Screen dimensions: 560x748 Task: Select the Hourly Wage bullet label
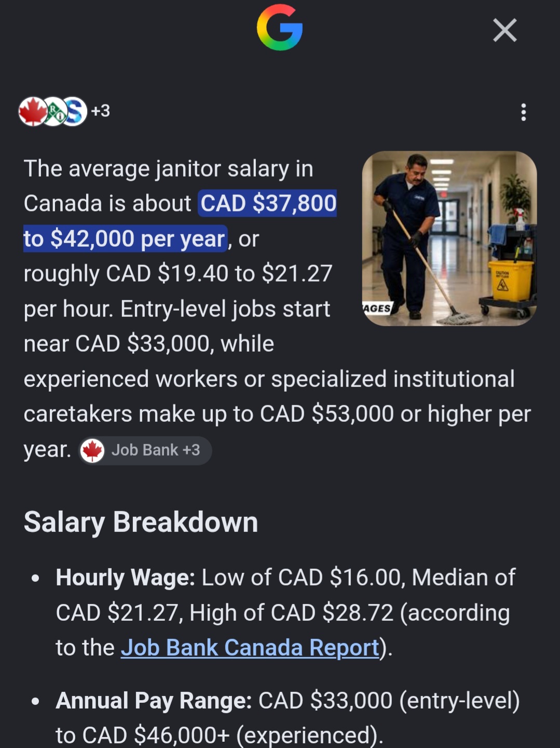pos(125,578)
